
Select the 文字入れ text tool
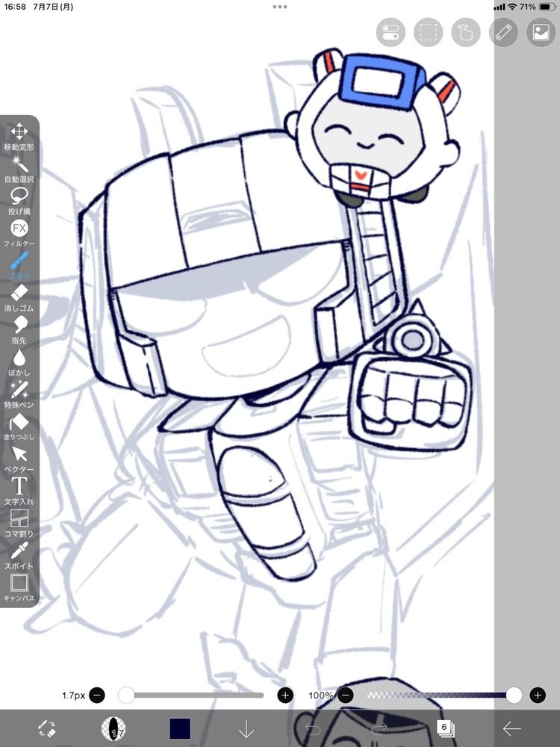pyautogui.click(x=19, y=491)
